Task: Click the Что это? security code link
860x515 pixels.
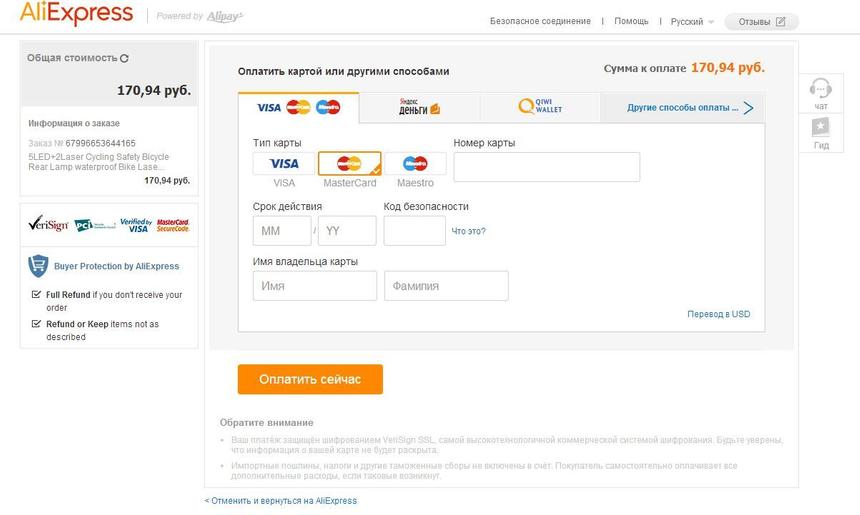Action: (x=468, y=231)
